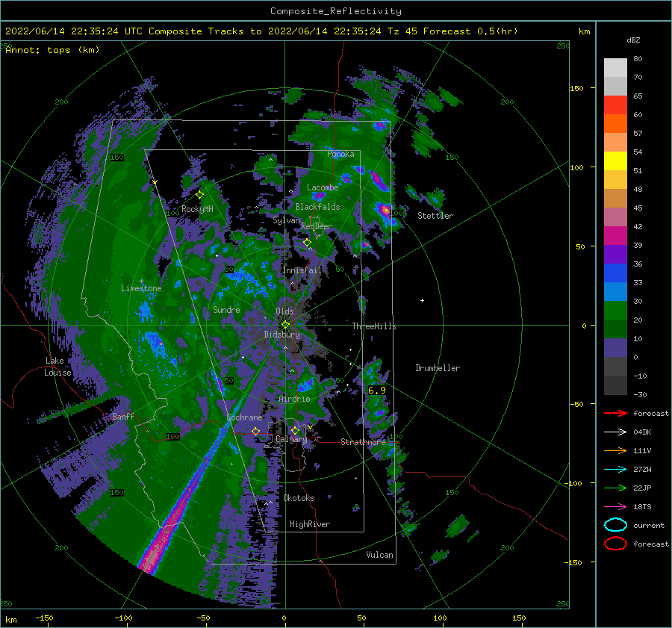Click the red 60–65 dBZ swatch
The image size is (672, 628).
tap(615, 105)
